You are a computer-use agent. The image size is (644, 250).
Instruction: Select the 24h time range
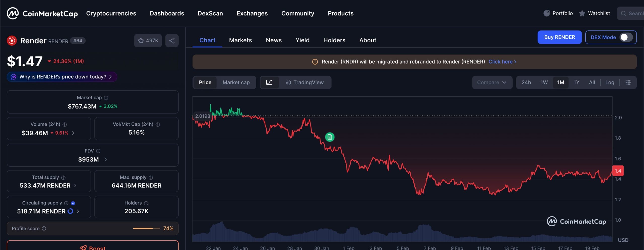click(526, 82)
